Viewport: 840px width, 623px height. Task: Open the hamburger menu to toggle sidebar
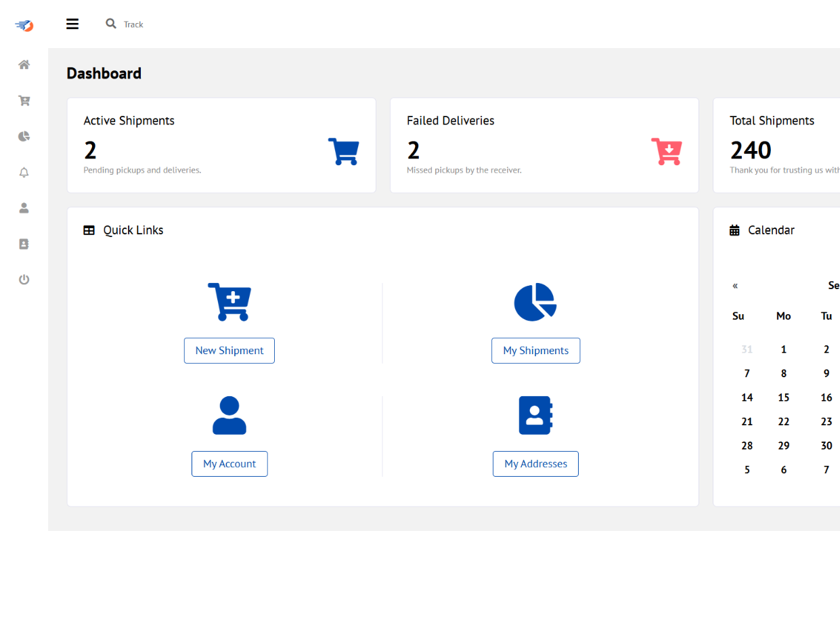click(72, 24)
